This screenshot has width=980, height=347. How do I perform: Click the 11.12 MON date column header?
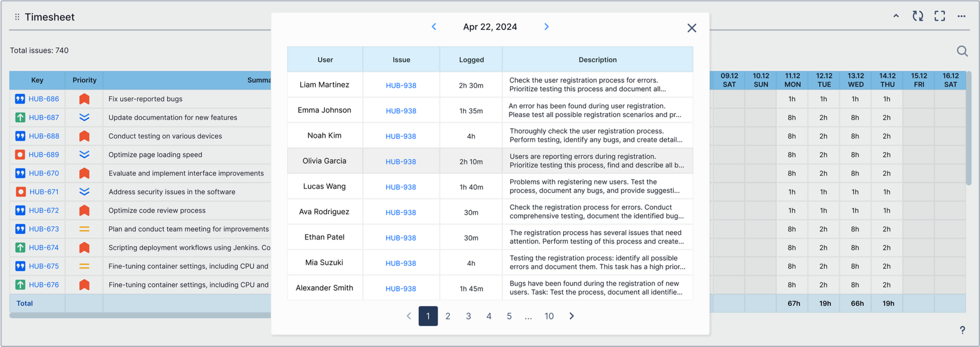tap(792, 80)
